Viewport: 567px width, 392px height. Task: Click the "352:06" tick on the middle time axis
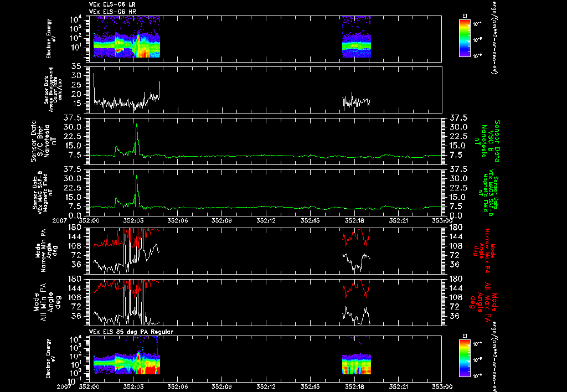pyautogui.click(x=178, y=220)
